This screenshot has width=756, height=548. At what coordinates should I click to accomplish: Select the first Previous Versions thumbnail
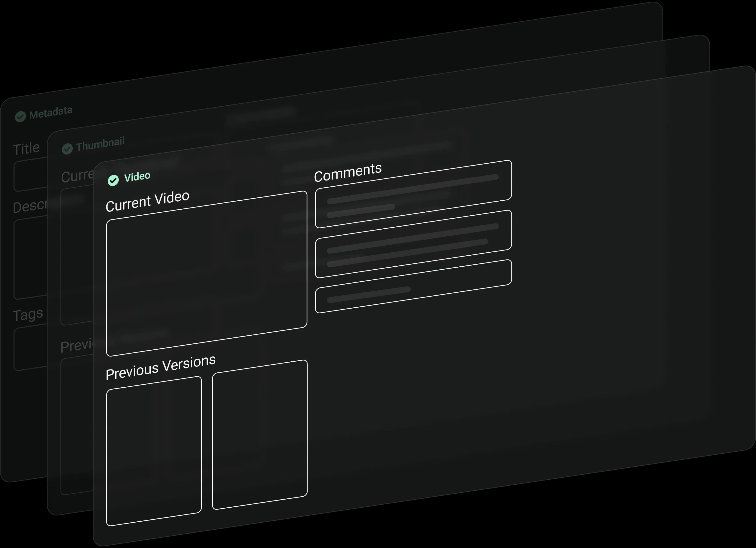click(x=154, y=450)
